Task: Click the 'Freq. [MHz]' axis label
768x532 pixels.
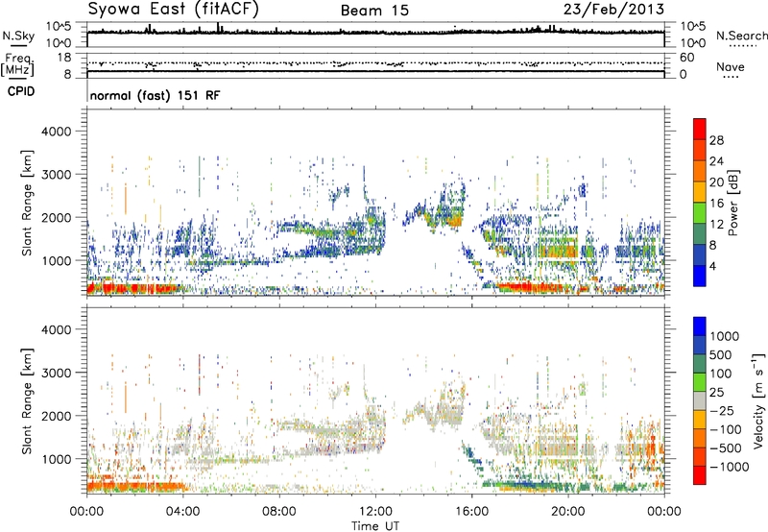Action: [x=17, y=64]
